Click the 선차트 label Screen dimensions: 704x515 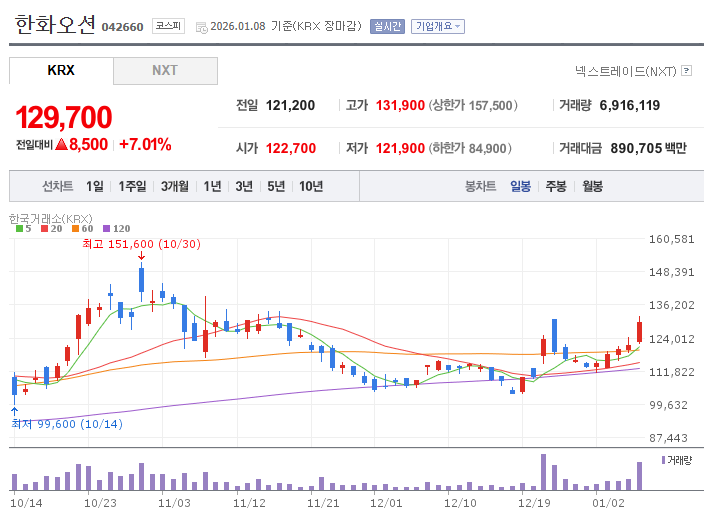(58, 186)
